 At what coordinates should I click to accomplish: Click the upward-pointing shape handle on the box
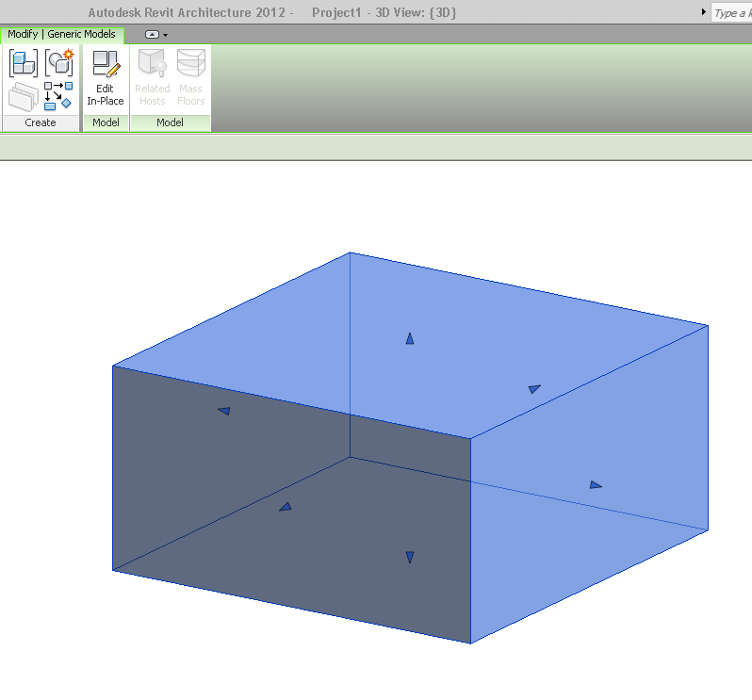(x=410, y=338)
